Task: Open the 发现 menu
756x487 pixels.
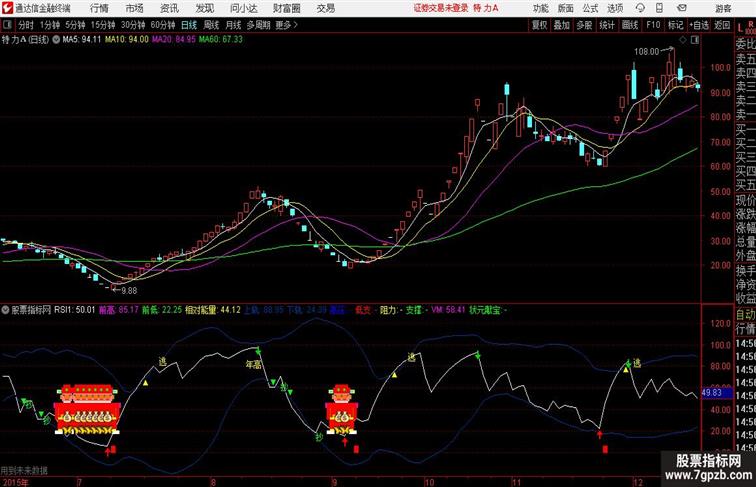Action: point(204,8)
